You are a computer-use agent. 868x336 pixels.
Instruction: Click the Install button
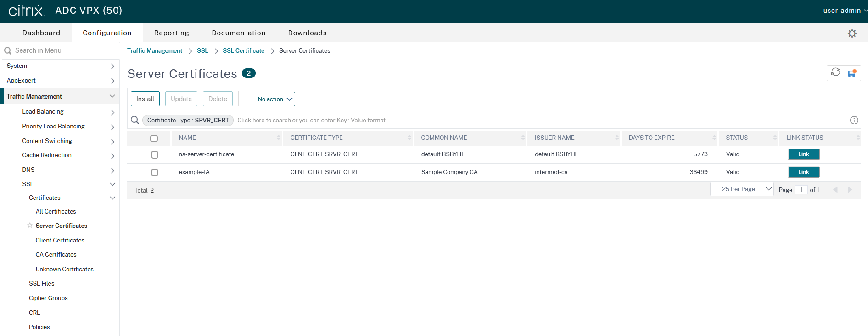(145, 99)
